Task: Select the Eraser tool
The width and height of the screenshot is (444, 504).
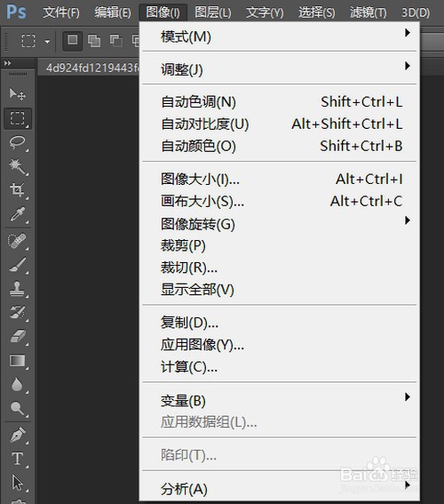Action: tap(18, 337)
